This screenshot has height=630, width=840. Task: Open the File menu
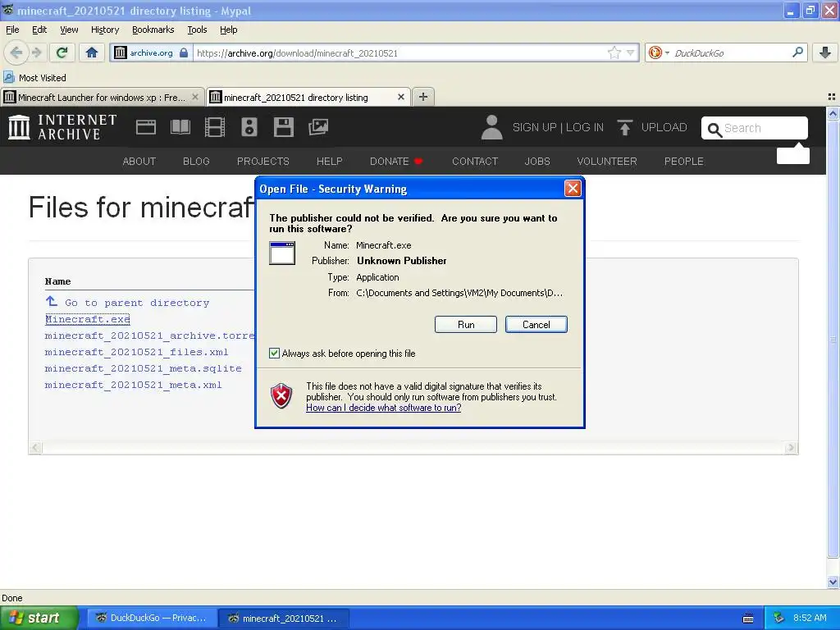12,30
